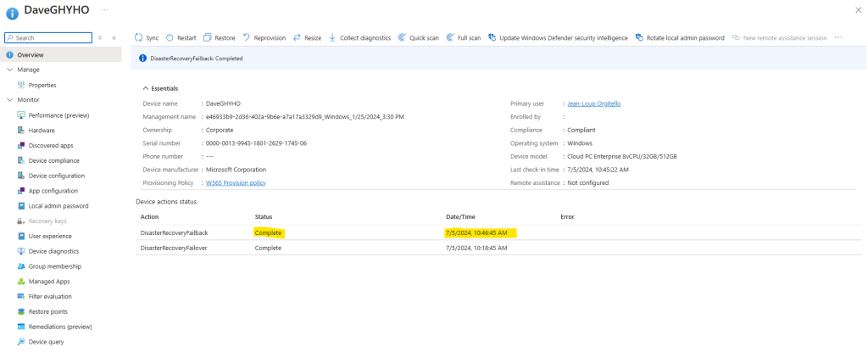
Task: Click the Restore points icon
Action: (x=21, y=311)
